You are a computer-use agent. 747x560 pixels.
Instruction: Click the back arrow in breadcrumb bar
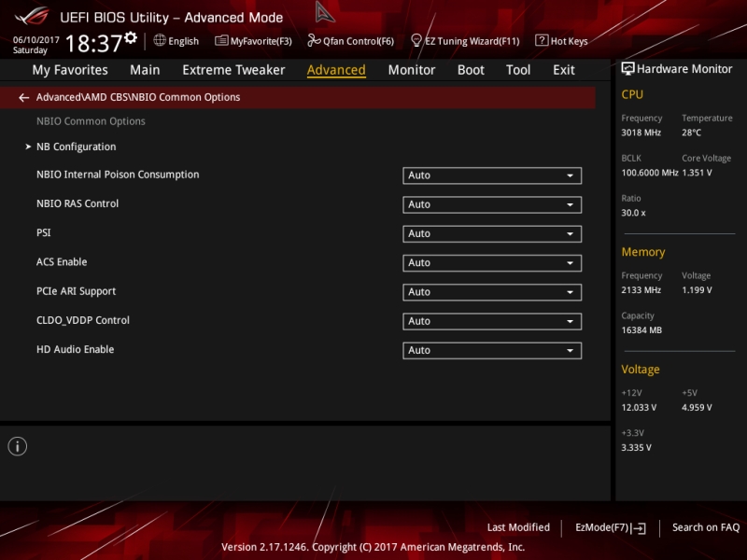(x=24, y=98)
